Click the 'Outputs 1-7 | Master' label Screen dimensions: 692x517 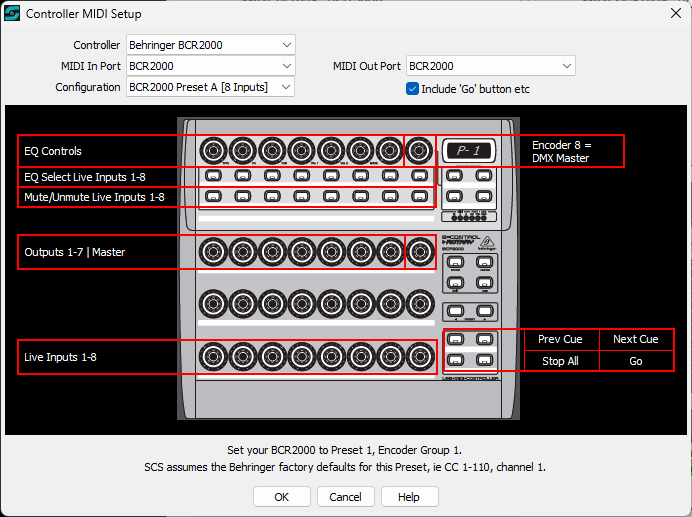click(75, 252)
